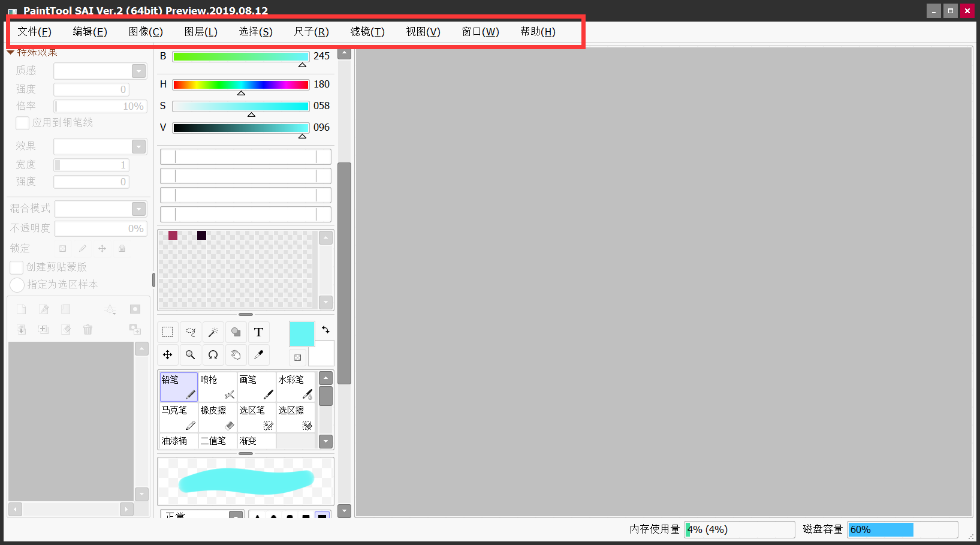The image size is (980, 545).
Task: Select the rectangular selection tool
Action: (x=168, y=332)
